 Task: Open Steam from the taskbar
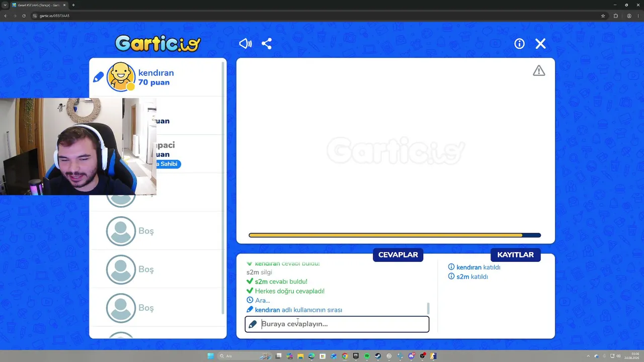tap(378, 356)
